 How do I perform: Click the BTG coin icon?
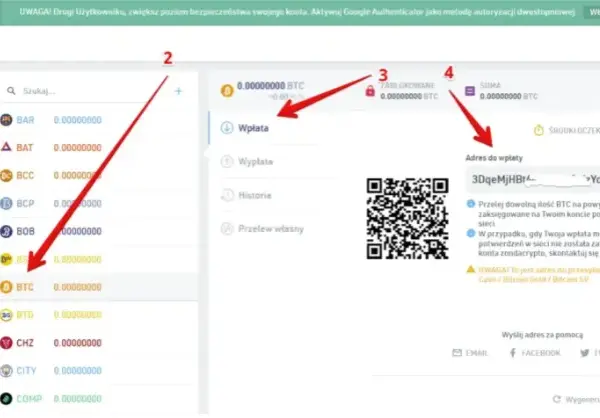click(6, 315)
